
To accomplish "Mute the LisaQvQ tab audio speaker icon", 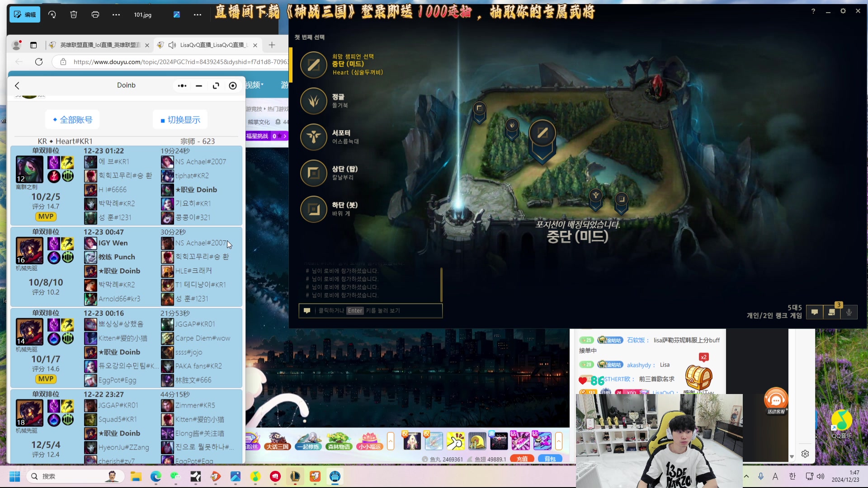I will click(x=172, y=45).
